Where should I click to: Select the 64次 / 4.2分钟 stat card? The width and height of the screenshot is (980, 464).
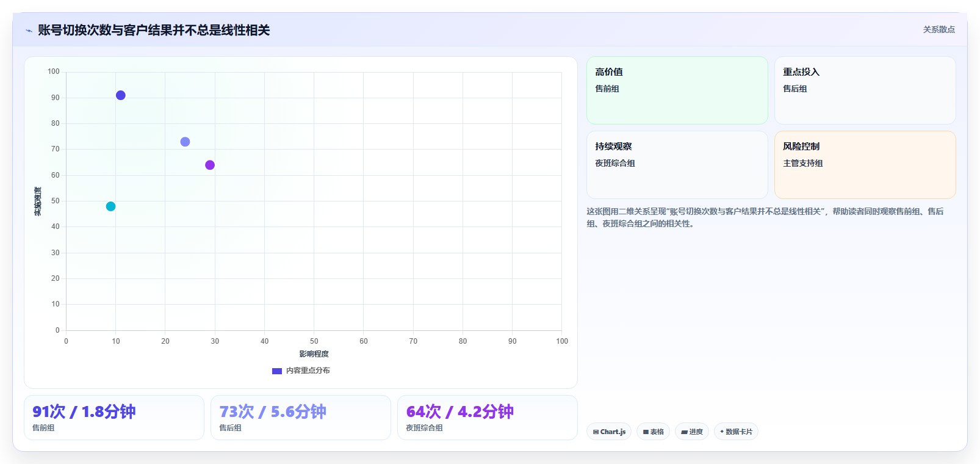[488, 418]
